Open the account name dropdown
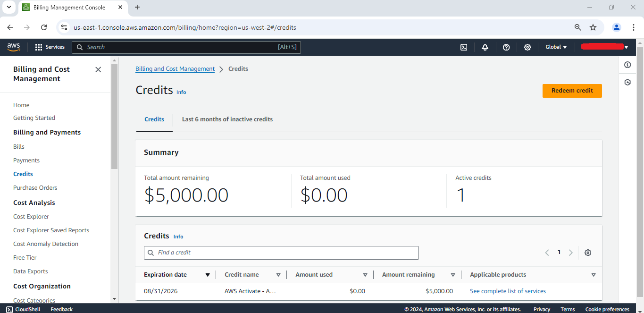The image size is (644, 313). (604, 47)
